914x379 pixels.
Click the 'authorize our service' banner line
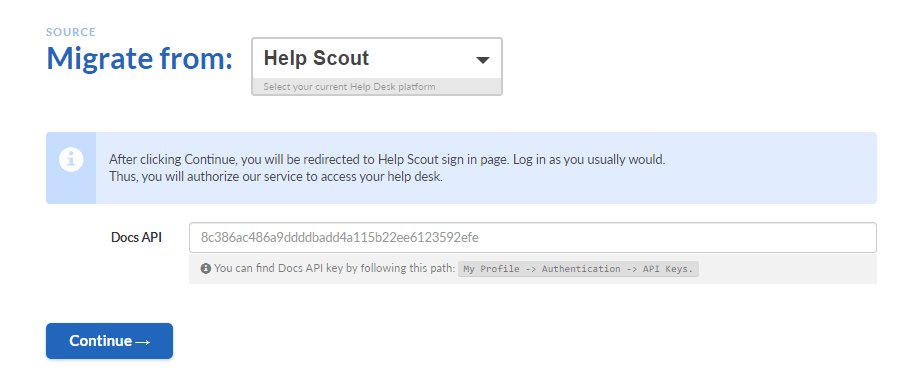276,177
